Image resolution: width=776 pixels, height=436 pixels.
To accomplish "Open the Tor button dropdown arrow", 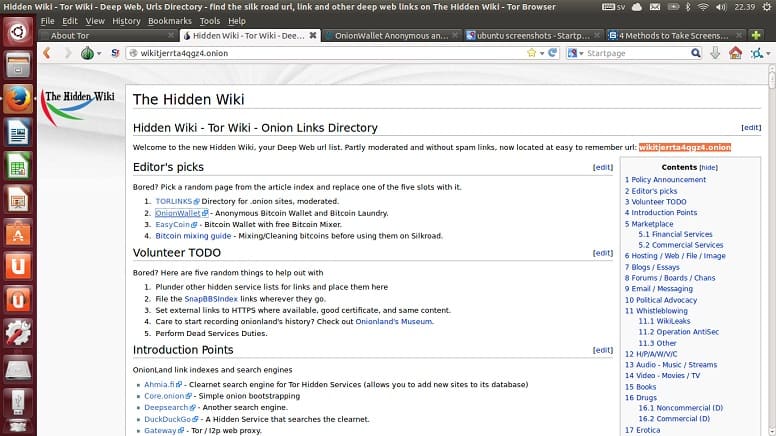I will point(99,53).
